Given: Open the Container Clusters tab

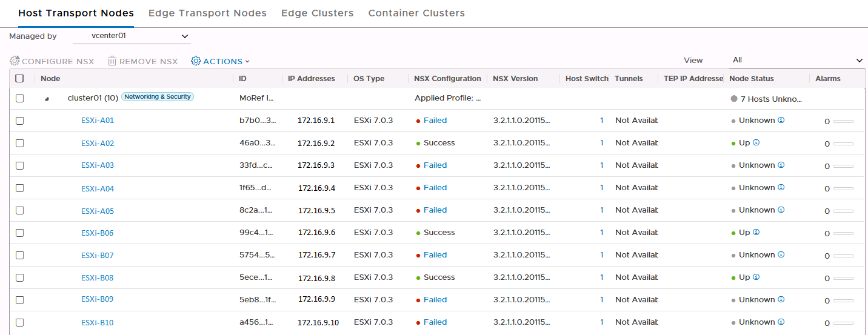Looking at the screenshot, I should coord(416,13).
